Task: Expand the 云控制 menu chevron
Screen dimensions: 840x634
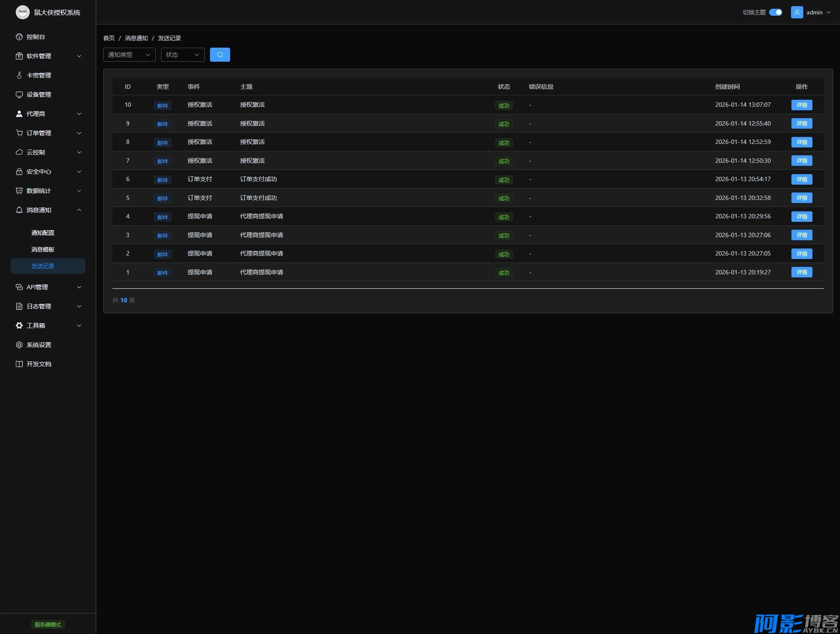Action: point(79,152)
